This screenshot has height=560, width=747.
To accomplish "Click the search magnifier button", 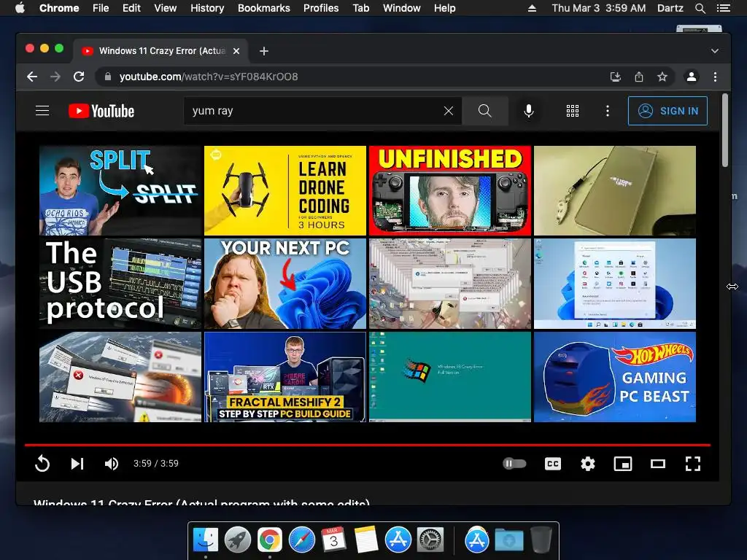I will point(484,111).
